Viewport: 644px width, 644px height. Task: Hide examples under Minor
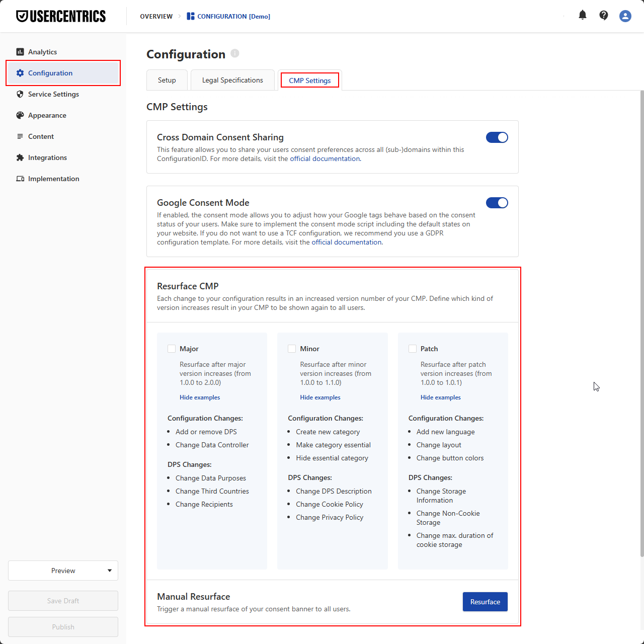point(320,397)
